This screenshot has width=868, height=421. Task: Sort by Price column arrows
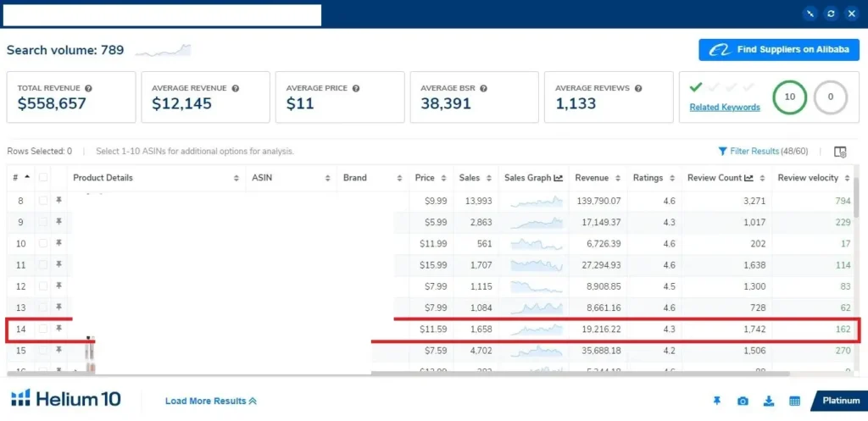tap(442, 178)
